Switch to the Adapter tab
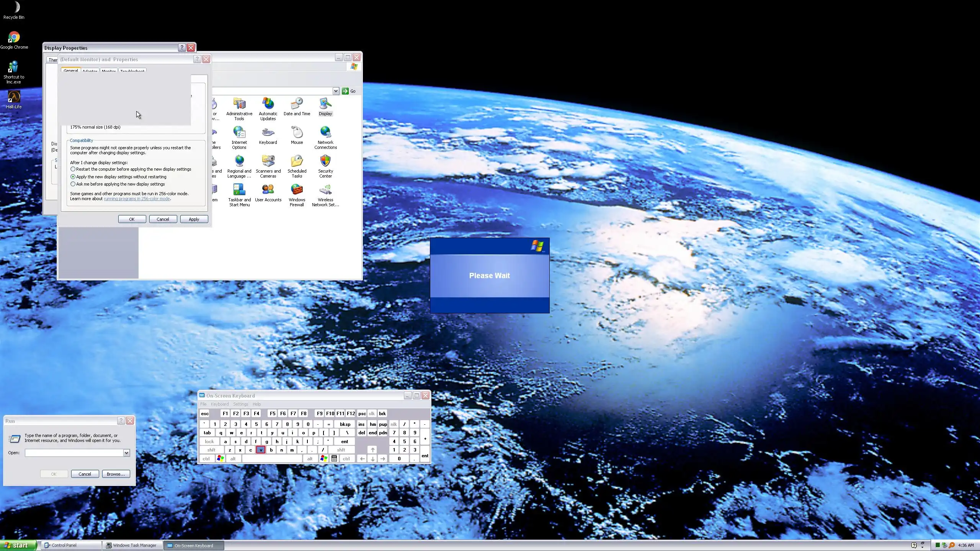Image resolution: width=980 pixels, height=551 pixels. pyautogui.click(x=90, y=71)
